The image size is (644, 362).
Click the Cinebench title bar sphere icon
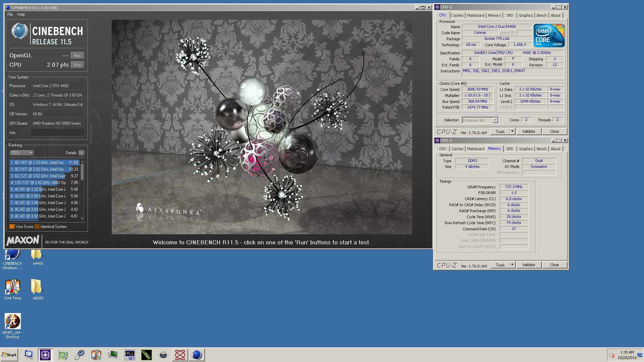pos(8,7)
